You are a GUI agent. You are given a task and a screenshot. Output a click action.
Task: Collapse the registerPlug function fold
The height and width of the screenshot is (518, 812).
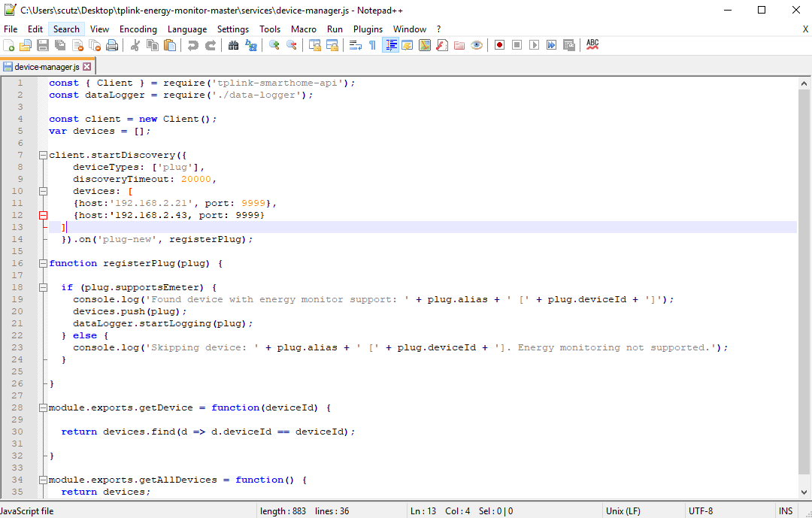pos(43,263)
